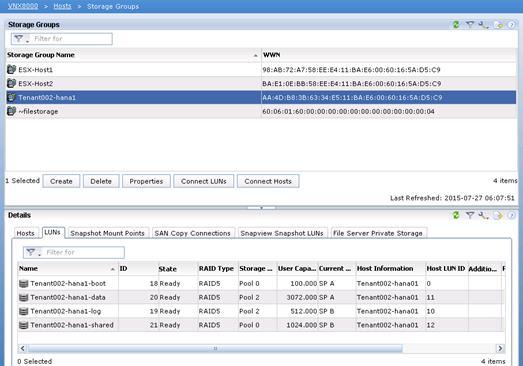The height and width of the screenshot is (366, 523).
Task: Select the ESX-Host1 row name
Action: click(36, 70)
